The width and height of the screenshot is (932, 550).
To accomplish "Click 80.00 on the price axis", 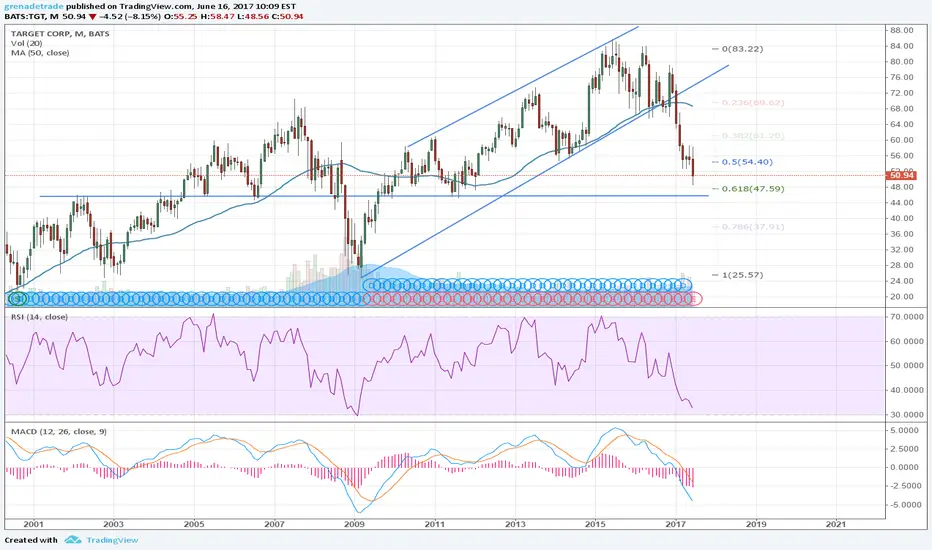I will 902,62.
